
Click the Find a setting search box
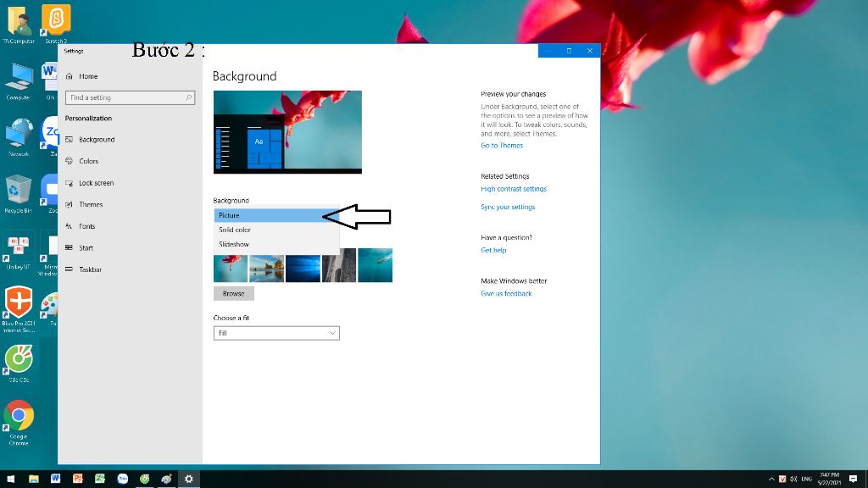pos(130,97)
